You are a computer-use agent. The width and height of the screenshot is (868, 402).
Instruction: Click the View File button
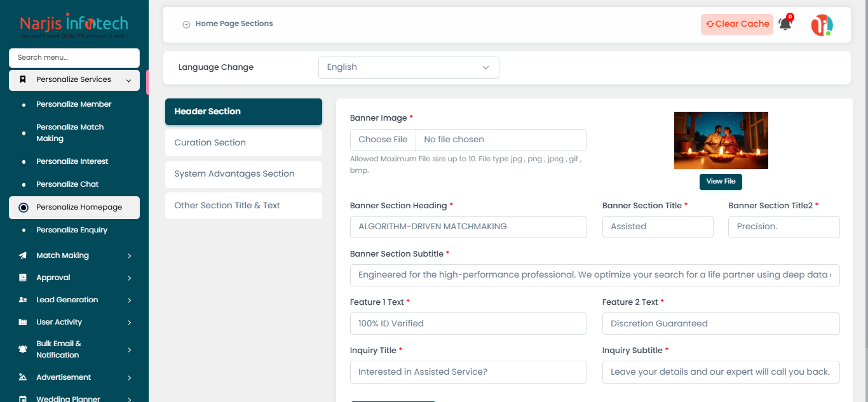[721, 182]
